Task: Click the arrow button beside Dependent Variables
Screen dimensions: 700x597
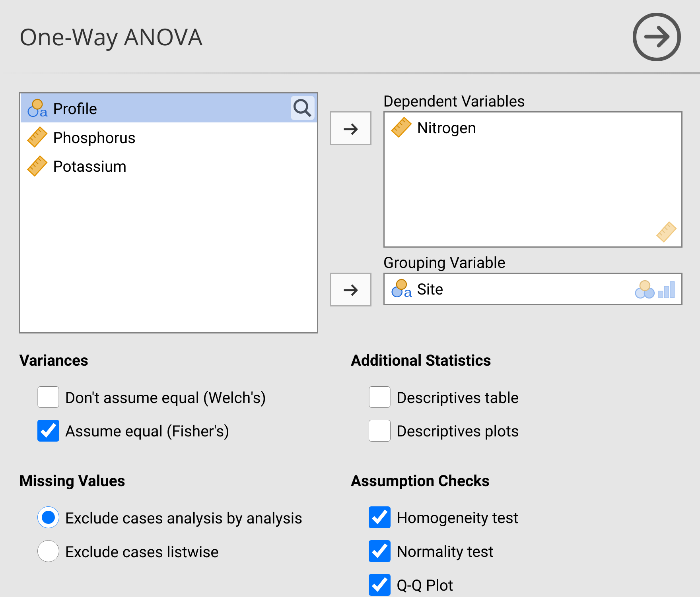Action: [350, 128]
